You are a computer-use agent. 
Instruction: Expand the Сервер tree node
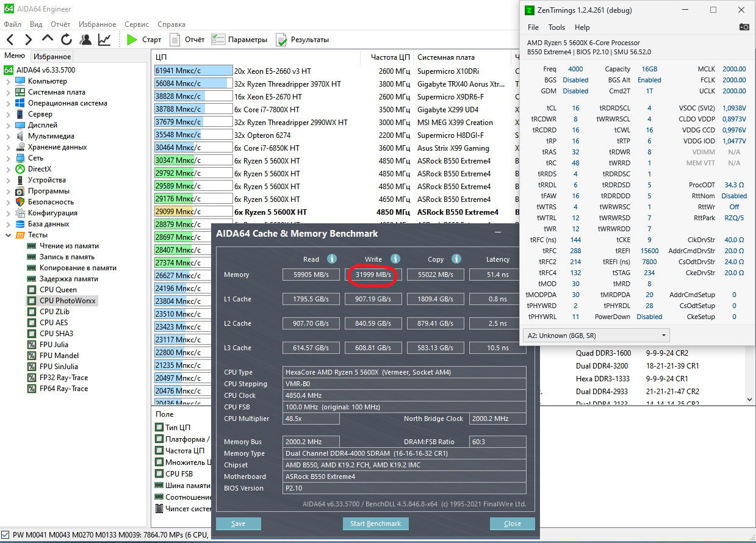(x=8, y=114)
